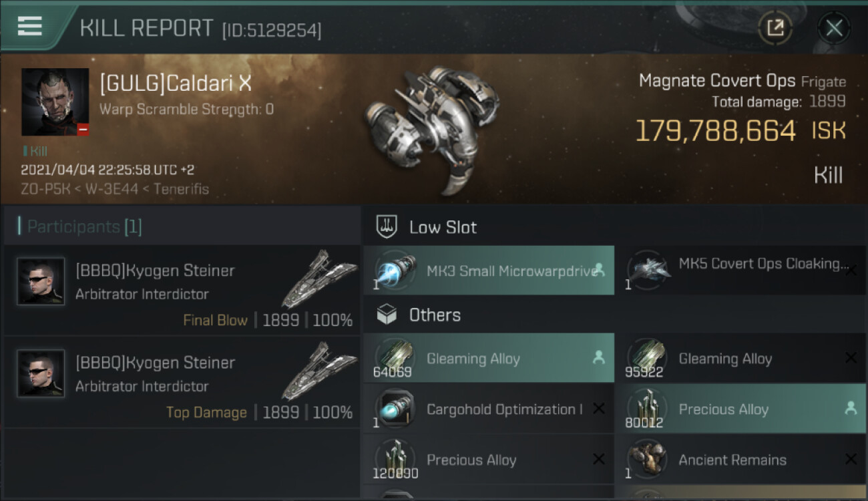868x501 pixels.
Task: Click the Cargohold Optimization I item
Action: (x=488, y=409)
